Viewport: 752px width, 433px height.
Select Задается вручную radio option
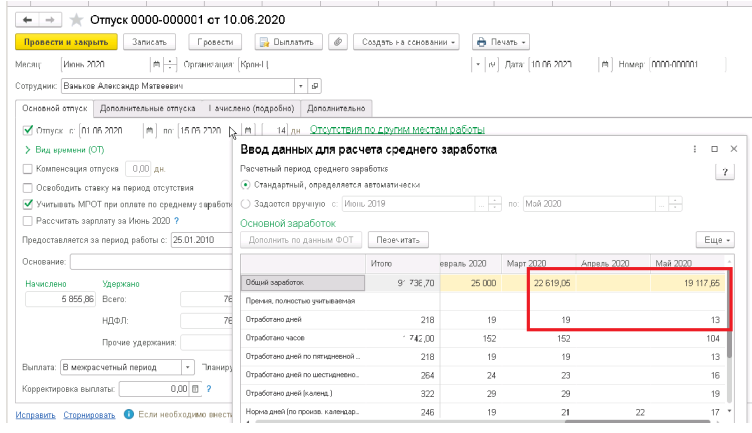[246, 203]
